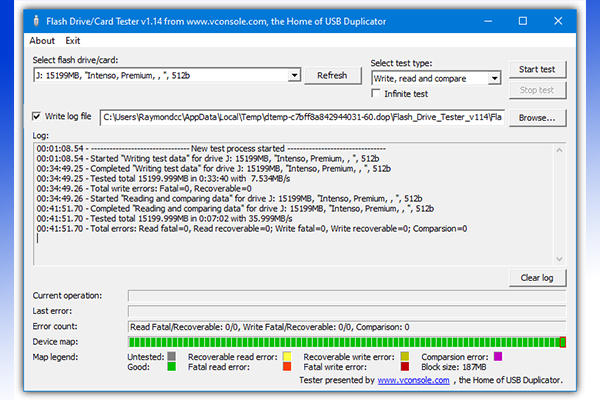Click the green Good legend swatch
The width and height of the screenshot is (600, 400).
172,368
